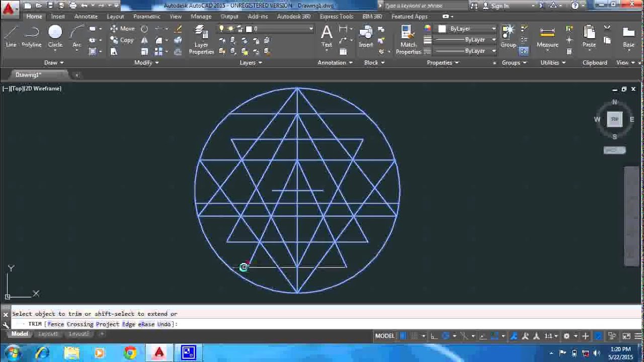Click the Stretch tool icon

[x=114, y=51]
